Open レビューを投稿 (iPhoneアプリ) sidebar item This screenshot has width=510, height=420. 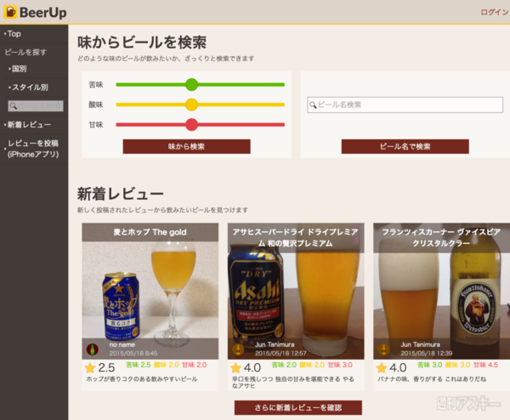tap(33, 149)
